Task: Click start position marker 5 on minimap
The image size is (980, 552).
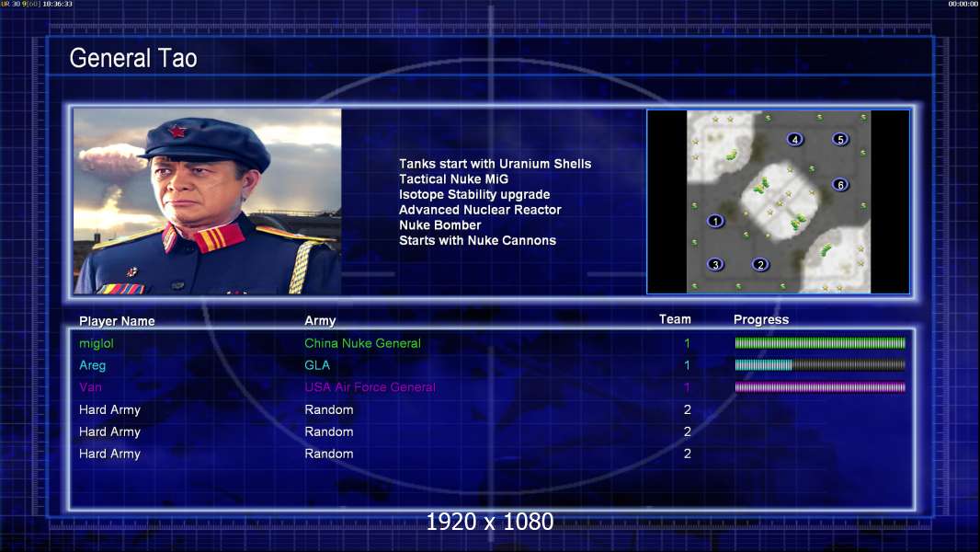Action: [840, 139]
